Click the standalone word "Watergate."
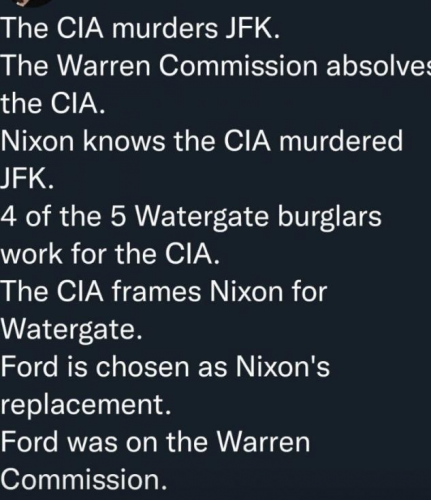This screenshot has width=431, height=500. (71, 330)
